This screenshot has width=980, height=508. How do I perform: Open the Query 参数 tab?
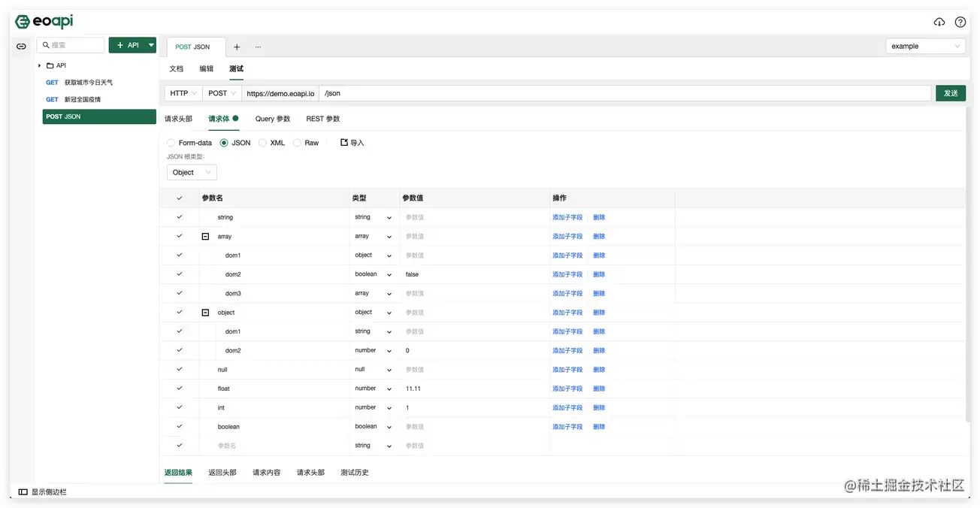[x=273, y=119]
